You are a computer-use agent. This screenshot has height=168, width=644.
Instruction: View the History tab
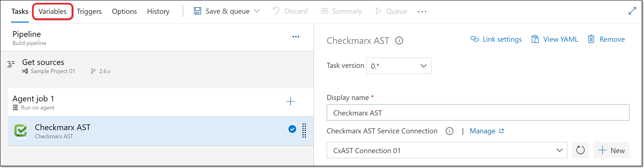(x=158, y=11)
